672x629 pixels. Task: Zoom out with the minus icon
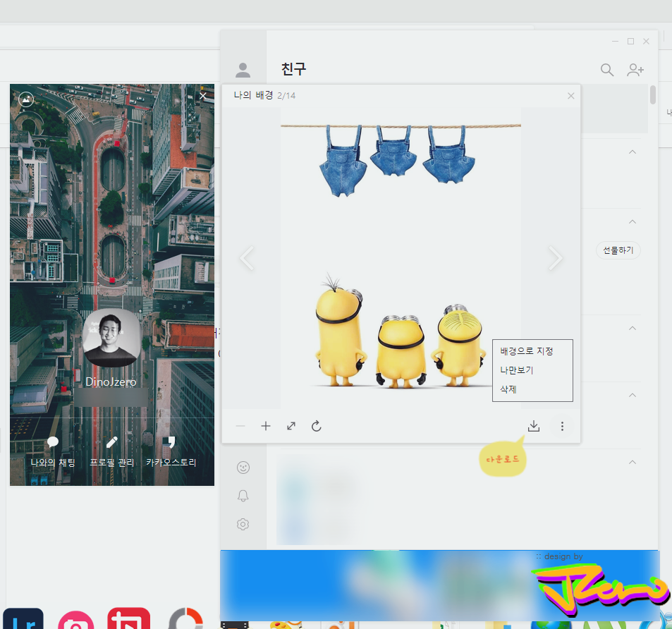[240, 426]
